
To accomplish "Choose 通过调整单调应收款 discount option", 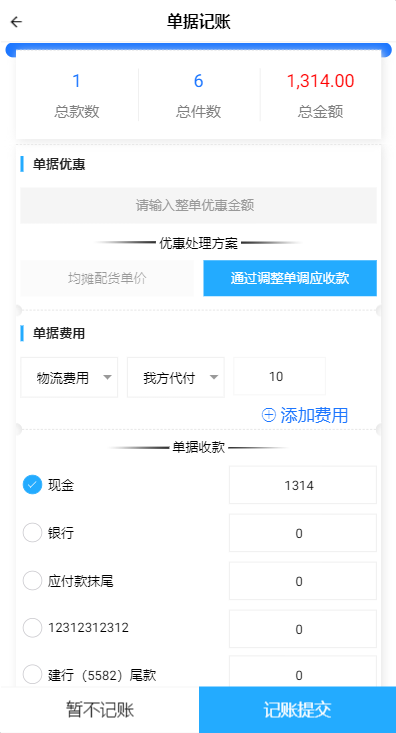I will click(290, 278).
